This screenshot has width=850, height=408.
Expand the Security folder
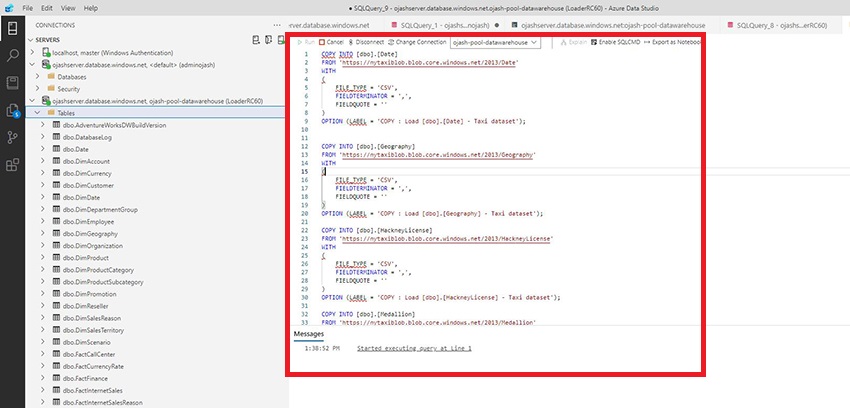tap(37, 88)
